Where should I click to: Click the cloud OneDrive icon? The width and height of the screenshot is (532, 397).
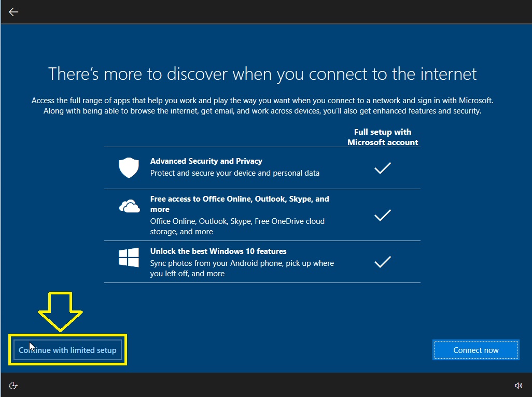point(129,206)
